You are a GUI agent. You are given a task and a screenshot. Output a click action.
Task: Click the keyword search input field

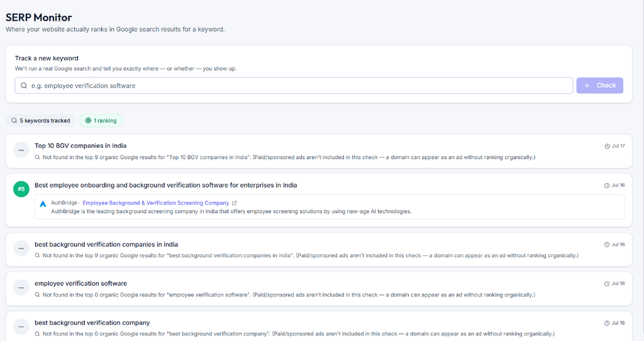pyautogui.click(x=294, y=86)
